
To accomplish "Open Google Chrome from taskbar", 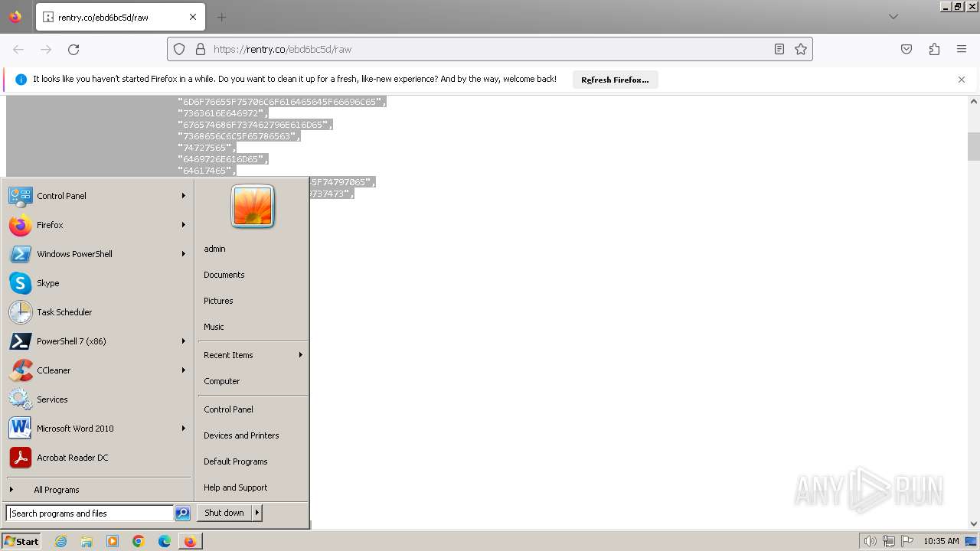I will 139,541.
